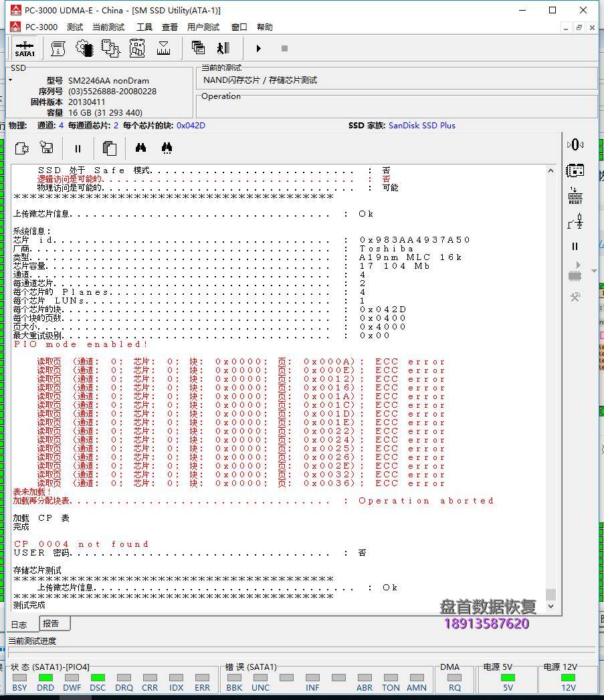
Task: Switch to the 日志 tab
Action: pos(19,624)
